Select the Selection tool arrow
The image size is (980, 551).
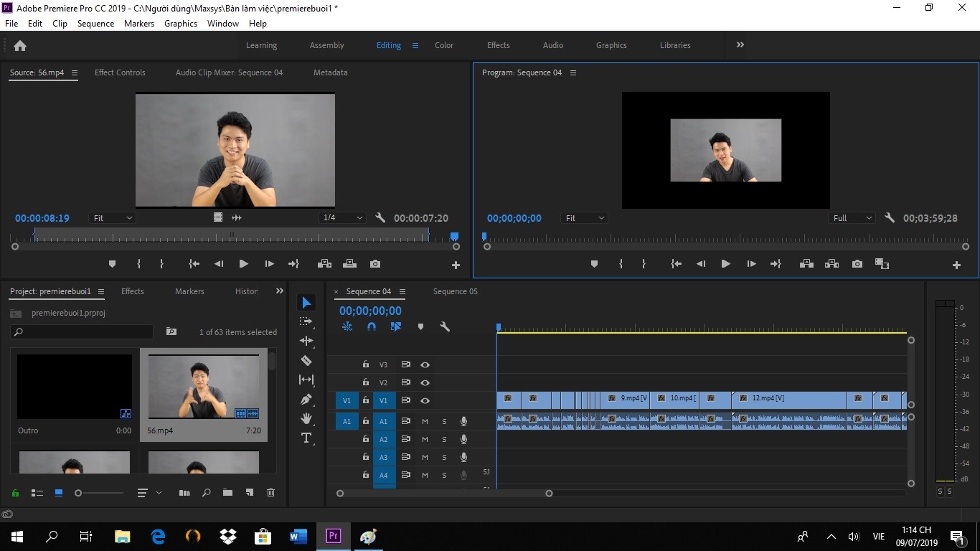(x=306, y=303)
